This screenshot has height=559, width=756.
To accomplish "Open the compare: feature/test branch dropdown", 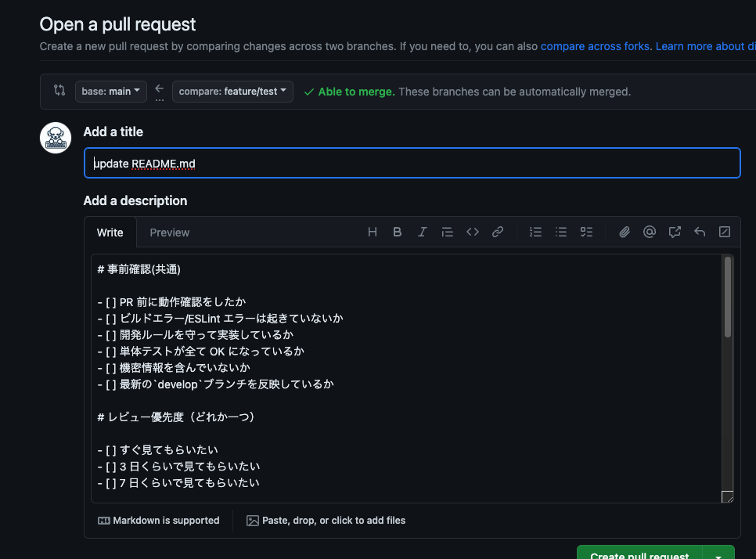I will tap(231, 91).
